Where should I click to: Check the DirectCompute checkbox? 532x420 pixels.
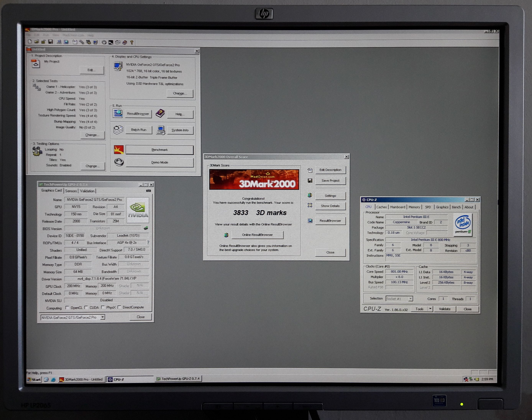tap(119, 307)
